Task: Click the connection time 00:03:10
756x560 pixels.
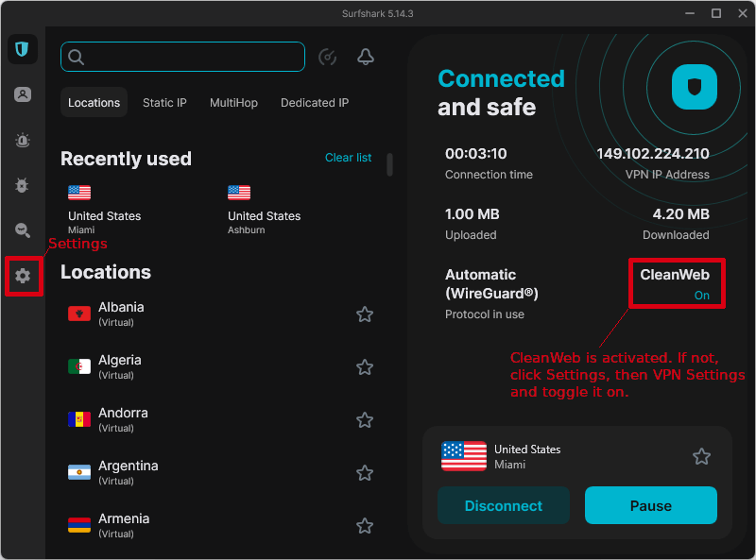Action: [476, 154]
